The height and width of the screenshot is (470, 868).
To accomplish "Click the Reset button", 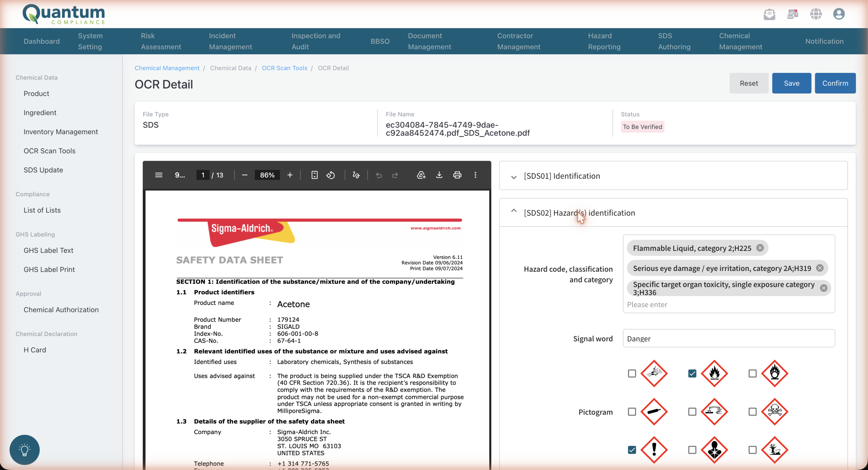I will (749, 83).
